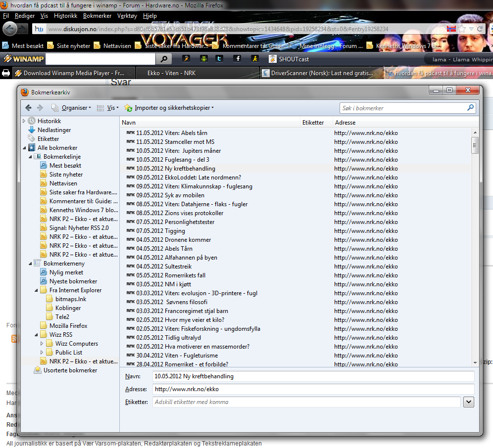Click the Adresse text field
Screen dimensions: 493x448
(313, 389)
